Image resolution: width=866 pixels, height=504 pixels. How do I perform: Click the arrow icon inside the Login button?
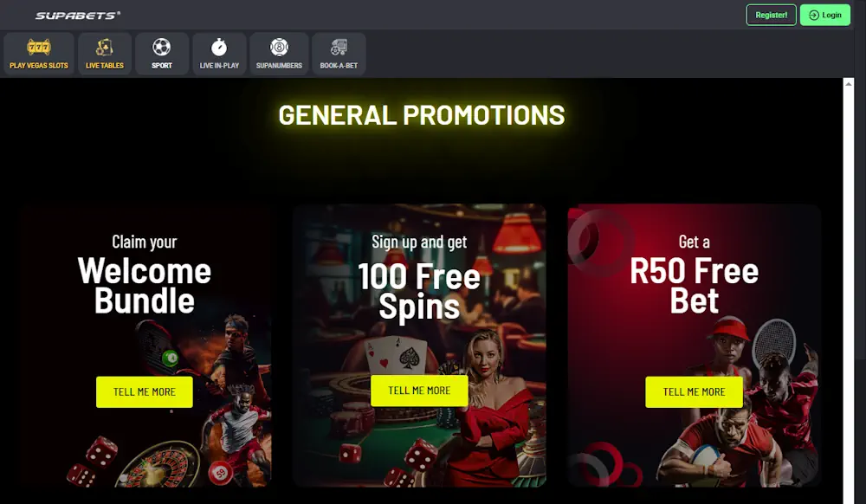(813, 16)
